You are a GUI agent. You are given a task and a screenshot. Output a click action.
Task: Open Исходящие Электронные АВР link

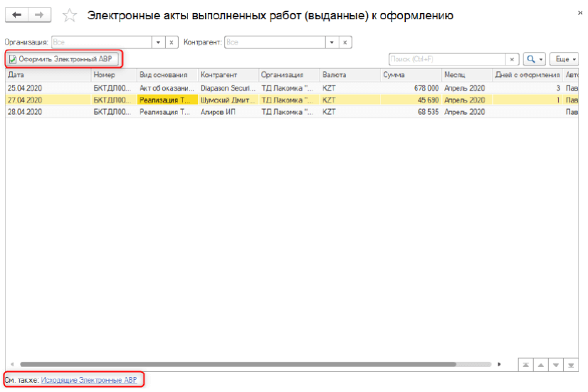click(88, 381)
